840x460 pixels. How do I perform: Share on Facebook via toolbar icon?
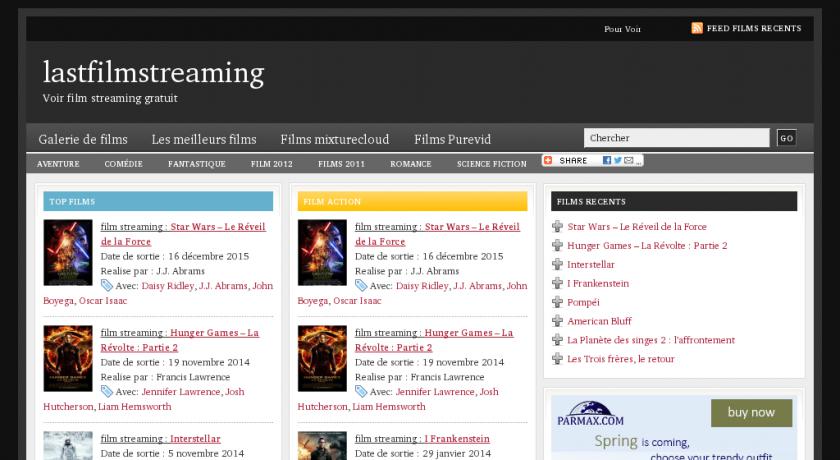606,160
